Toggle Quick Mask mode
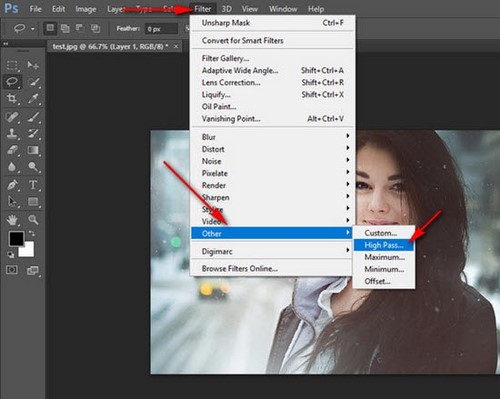500x399 pixels. (12, 270)
